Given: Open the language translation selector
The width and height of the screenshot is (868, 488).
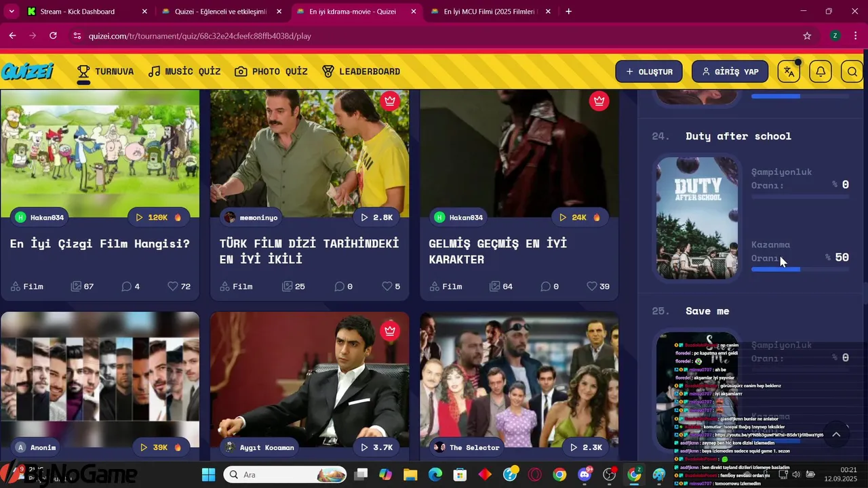Looking at the screenshot, I should point(789,71).
